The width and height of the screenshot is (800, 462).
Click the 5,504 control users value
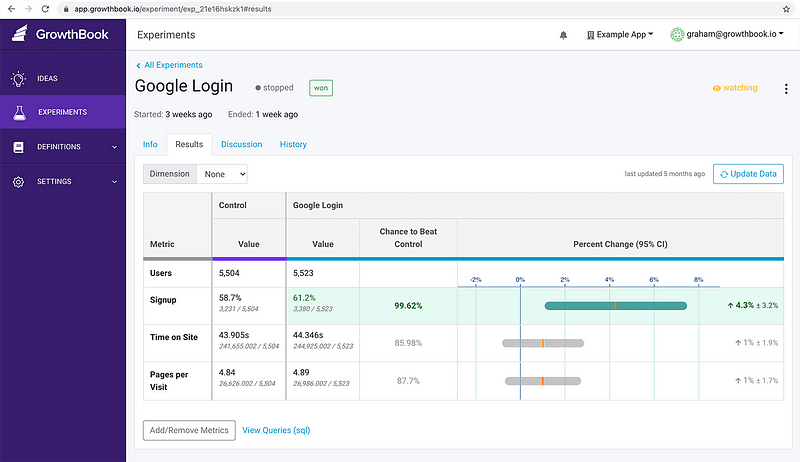[x=229, y=273]
